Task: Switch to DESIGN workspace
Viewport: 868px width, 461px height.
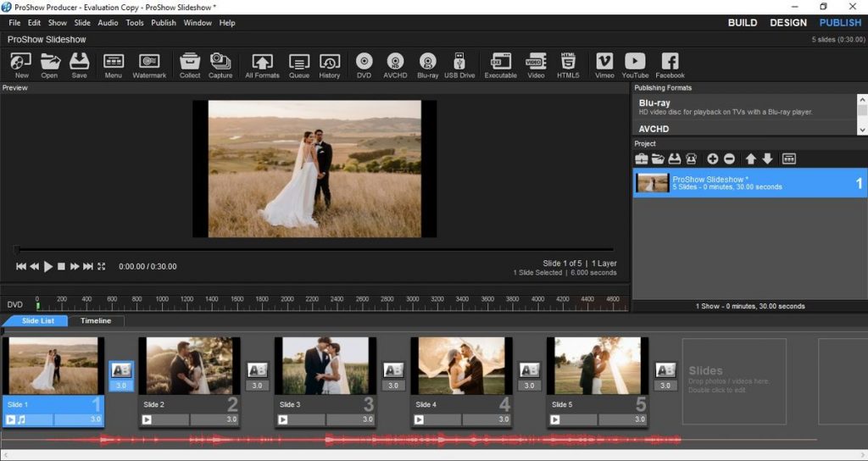Action: point(788,23)
